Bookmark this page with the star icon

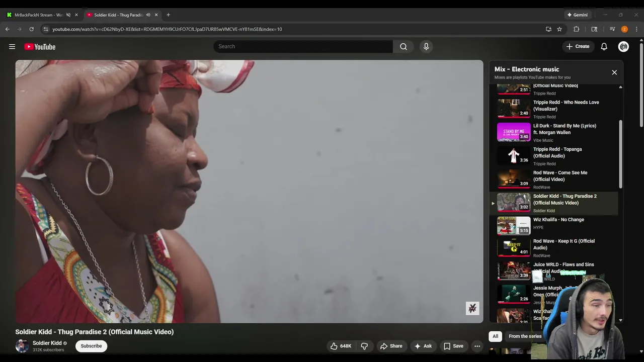click(559, 29)
